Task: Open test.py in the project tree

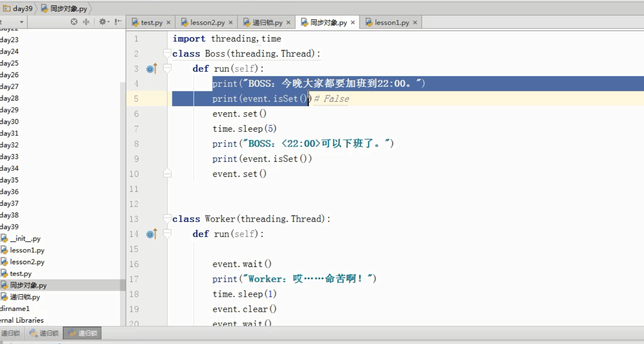Action: click(21, 274)
